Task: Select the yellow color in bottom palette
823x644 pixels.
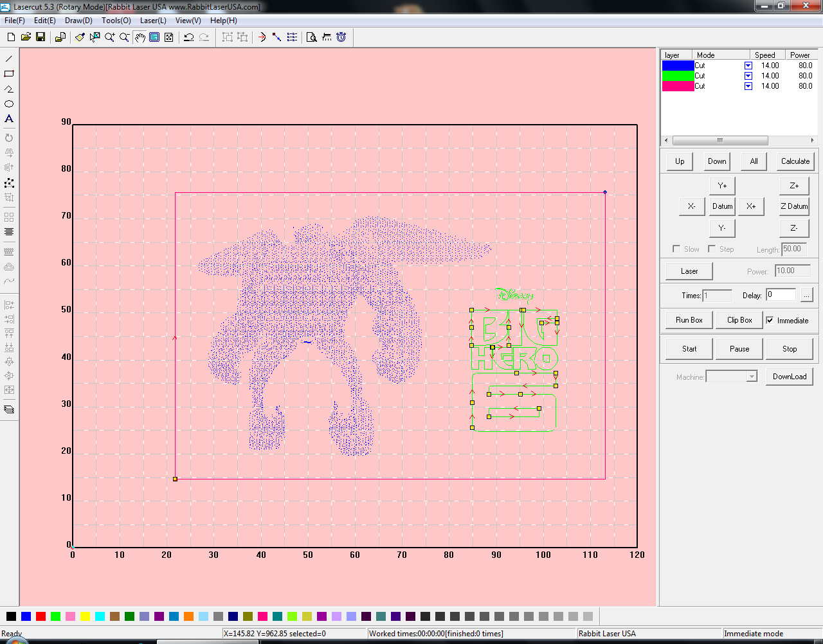Action: coord(85,616)
